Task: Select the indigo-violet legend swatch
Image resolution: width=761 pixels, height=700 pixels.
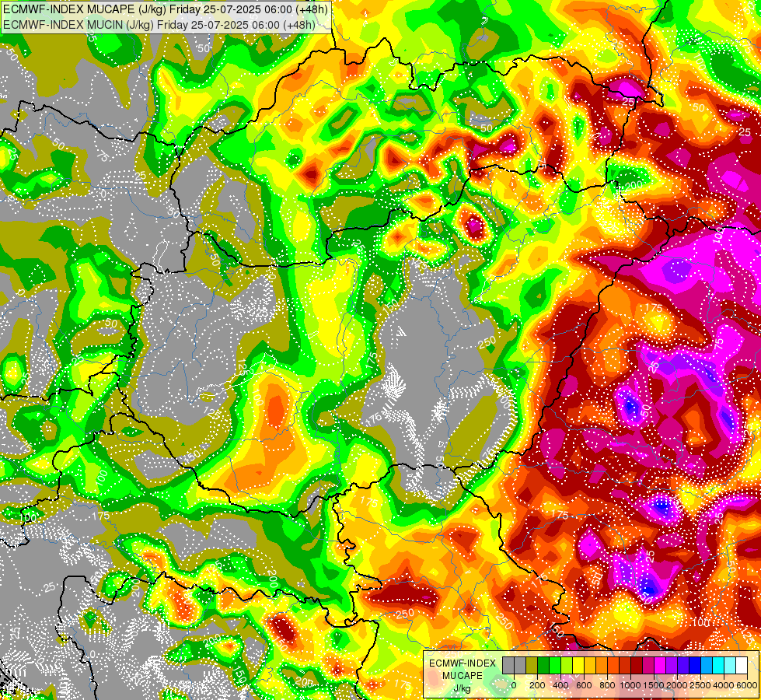Action: point(684,665)
